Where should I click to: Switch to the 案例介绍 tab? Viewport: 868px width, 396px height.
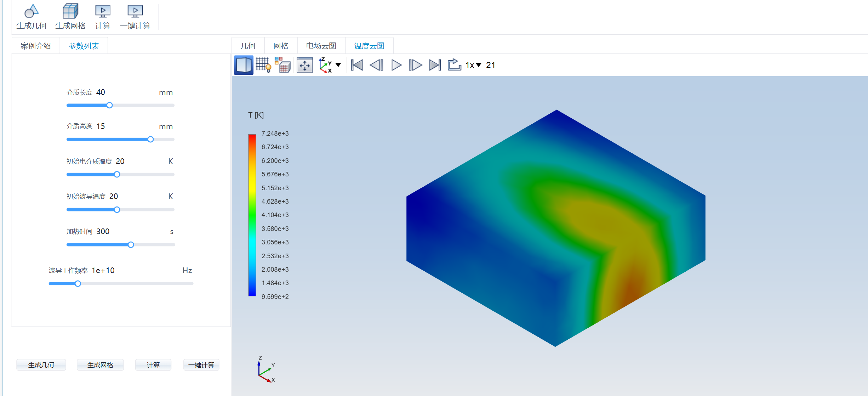coord(36,46)
